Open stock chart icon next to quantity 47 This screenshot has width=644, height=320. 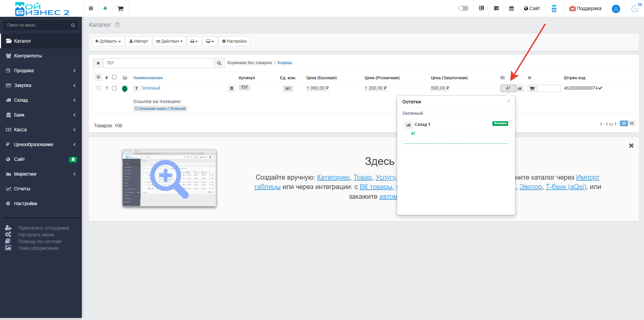[x=520, y=88]
